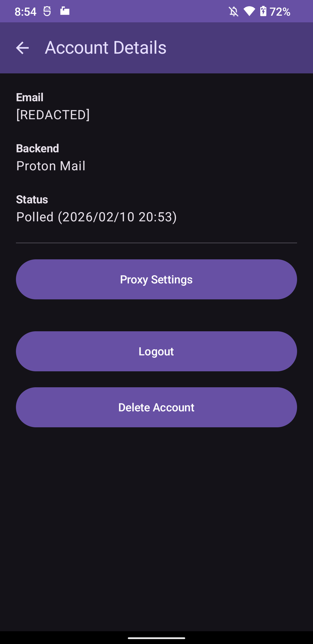Tap the battery charging icon
Image resolution: width=313 pixels, height=644 pixels.
pos(263,11)
